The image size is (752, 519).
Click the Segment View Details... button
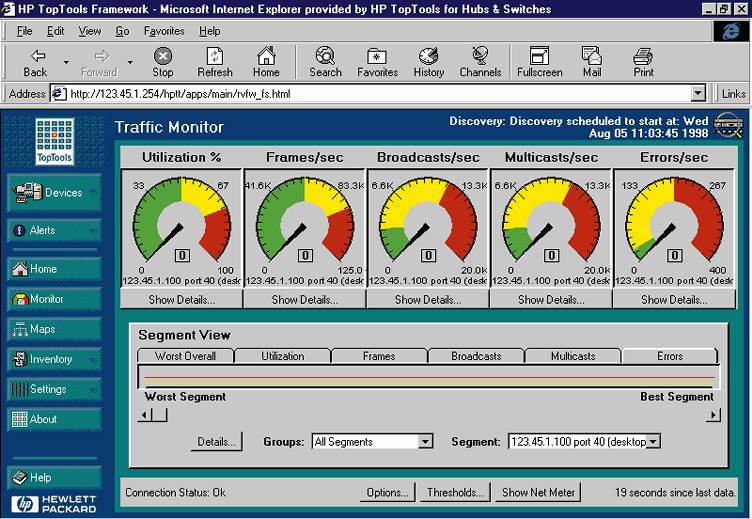click(216, 442)
